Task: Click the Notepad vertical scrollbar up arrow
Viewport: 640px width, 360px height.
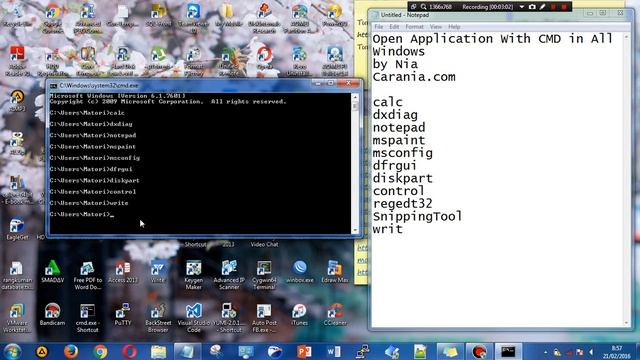Action: [627, 38]
